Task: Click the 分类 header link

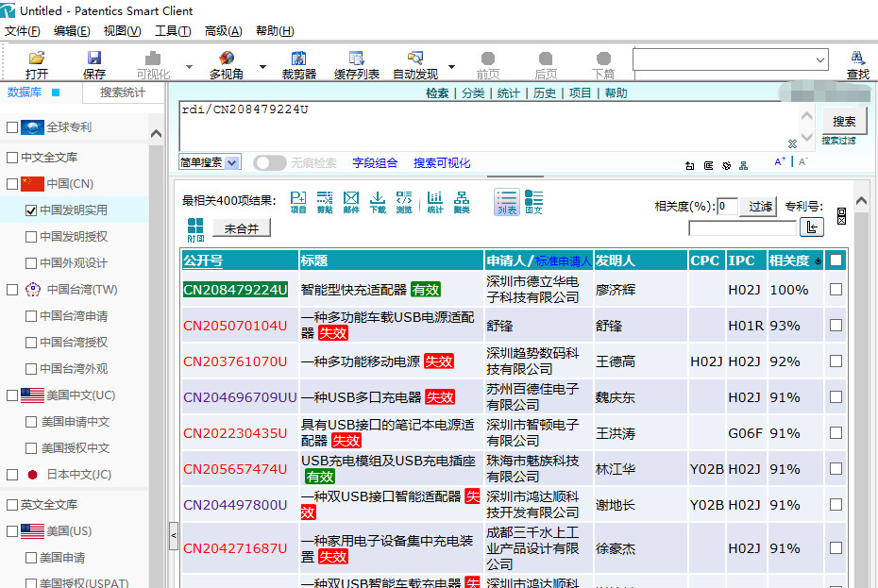Action: click(473, 92)
